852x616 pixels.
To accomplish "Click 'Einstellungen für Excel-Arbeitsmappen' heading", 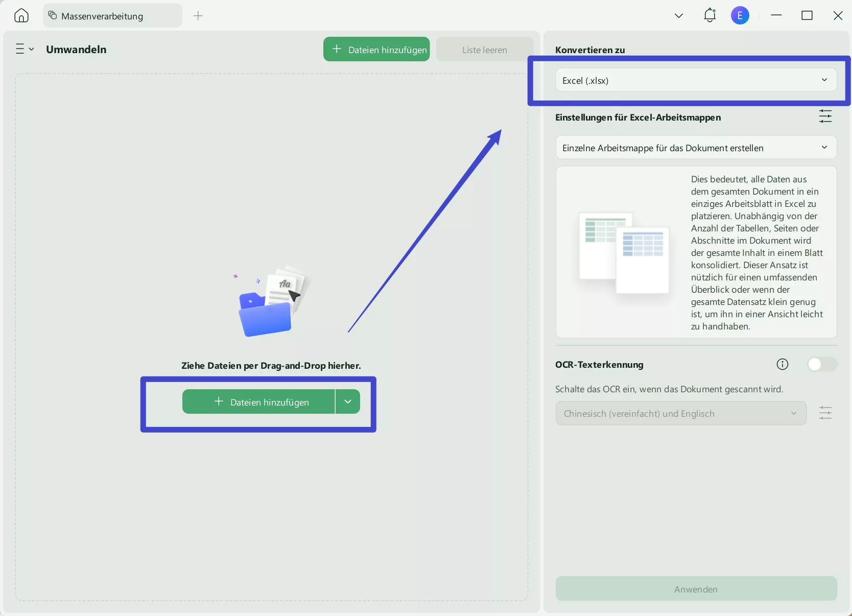I will click(x=638, y=117).
